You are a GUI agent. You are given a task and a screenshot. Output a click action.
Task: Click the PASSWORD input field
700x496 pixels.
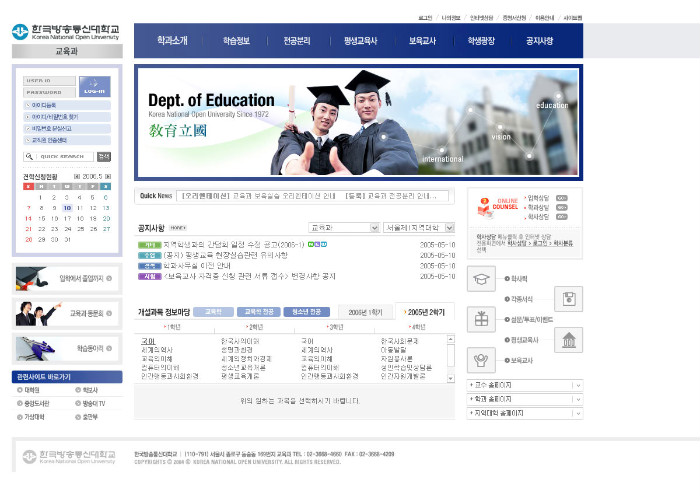coord(49,92)
